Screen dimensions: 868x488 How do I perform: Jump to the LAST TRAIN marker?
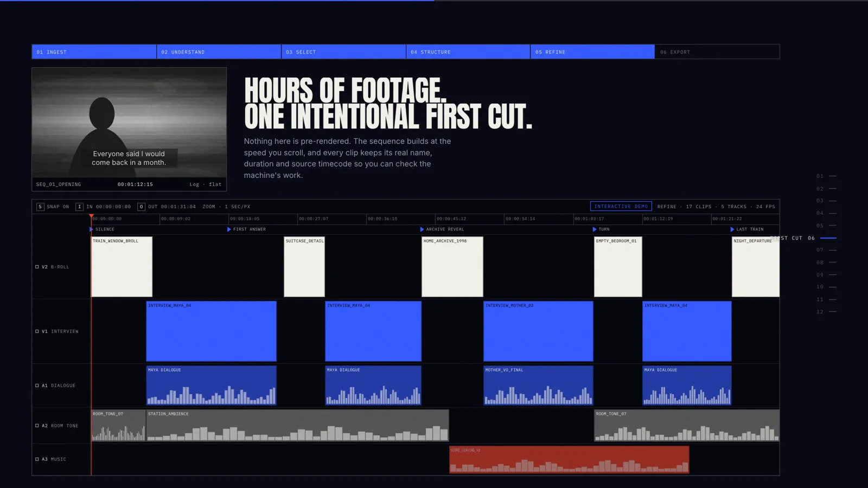point(747,229)
